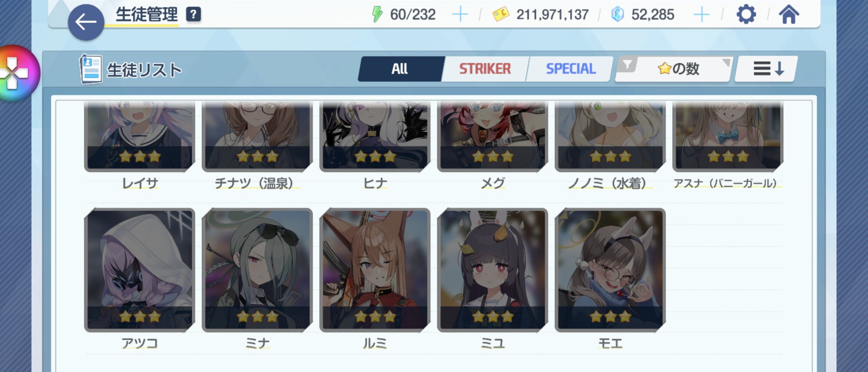Screen dimensions: 868x372
Task: Open the filter funnel icon
Action: tap(627, 65)
